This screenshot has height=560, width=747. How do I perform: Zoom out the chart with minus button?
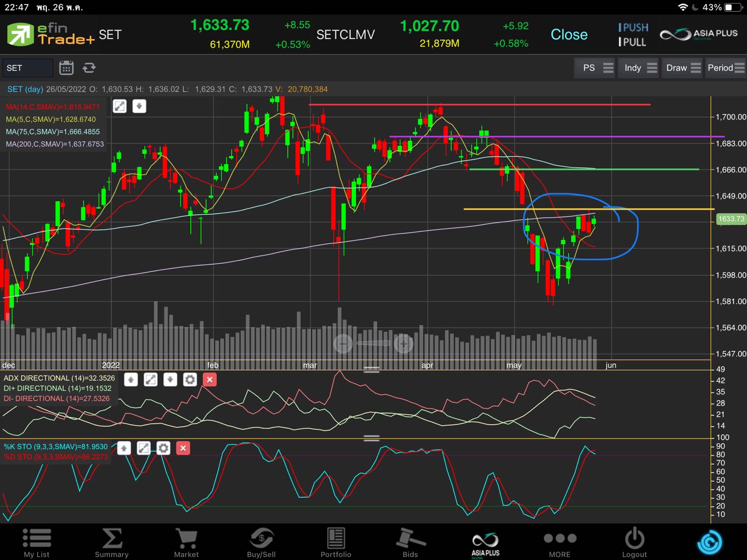(x=343, y=343)
